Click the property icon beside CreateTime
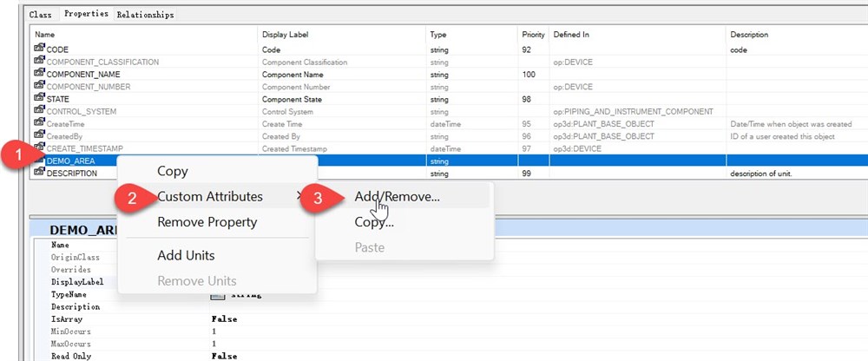 point(39,123)
